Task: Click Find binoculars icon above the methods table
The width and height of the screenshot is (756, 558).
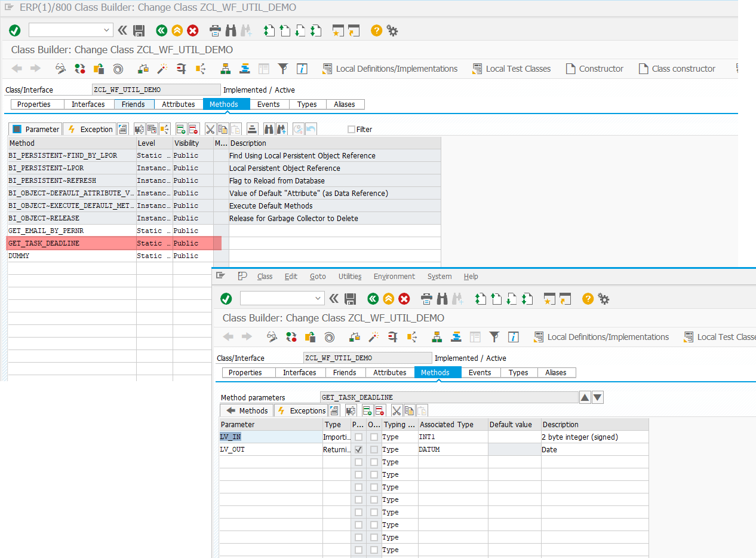Action: pos(269,129)
